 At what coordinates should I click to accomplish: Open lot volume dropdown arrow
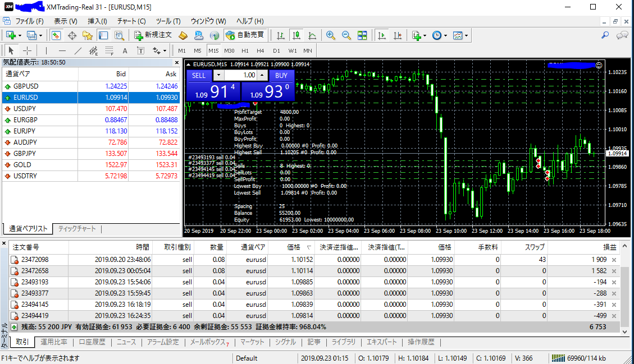218,75
